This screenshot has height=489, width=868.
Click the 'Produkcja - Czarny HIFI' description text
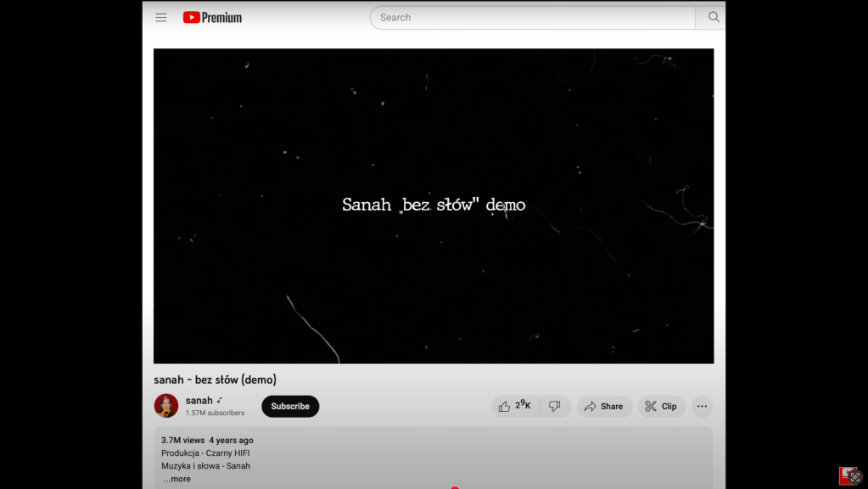click(205, 453)
